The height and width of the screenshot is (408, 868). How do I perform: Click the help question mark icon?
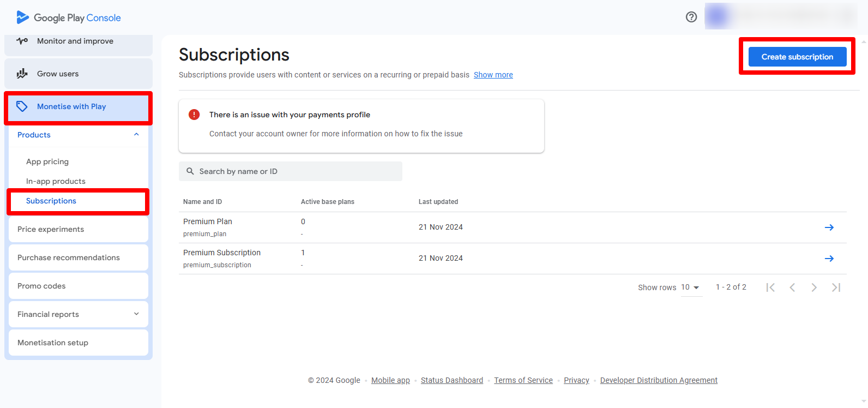(691, 17)
